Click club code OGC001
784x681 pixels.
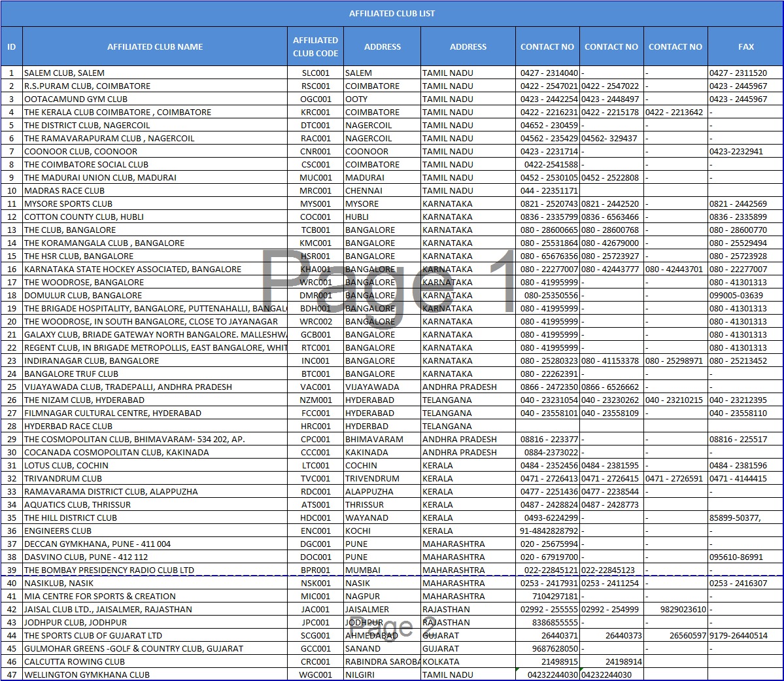(x=315, y=99)
